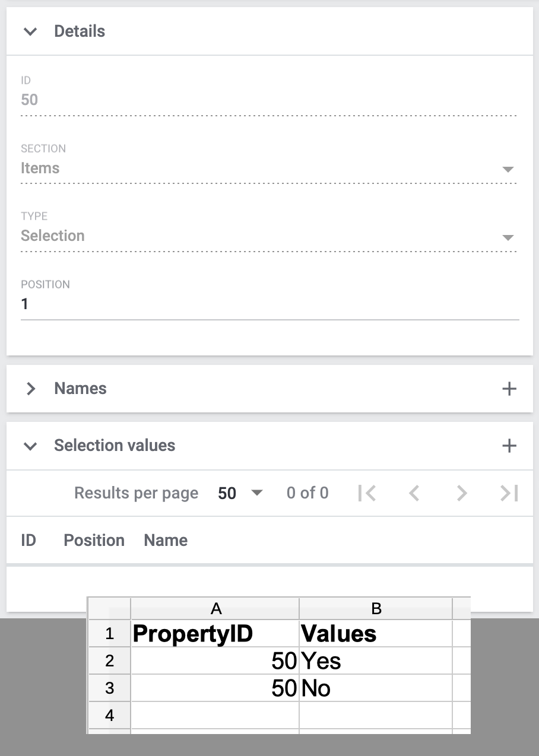Screen dimensions: 539x756
Task: Select spreadsheet column B header
Action: pyautogui.click(x=376, y=608)
